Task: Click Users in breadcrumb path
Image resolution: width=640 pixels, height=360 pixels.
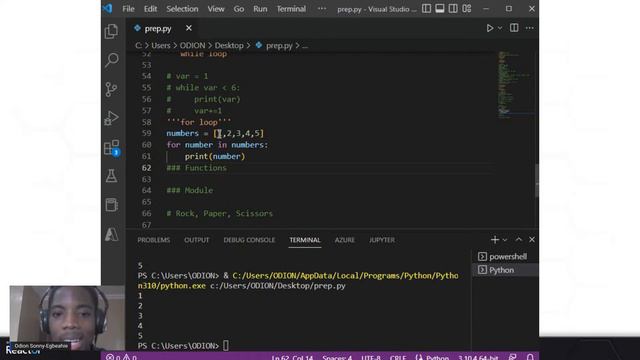Action: 161,46
